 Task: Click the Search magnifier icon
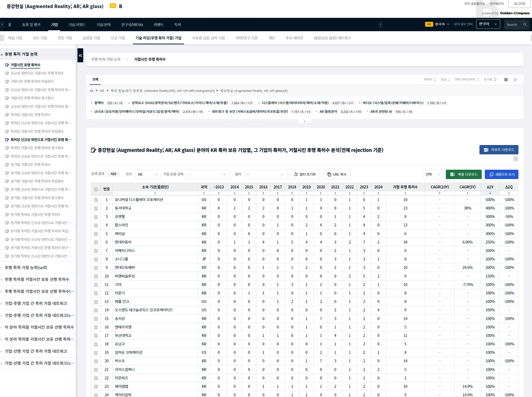coord(525,25)
